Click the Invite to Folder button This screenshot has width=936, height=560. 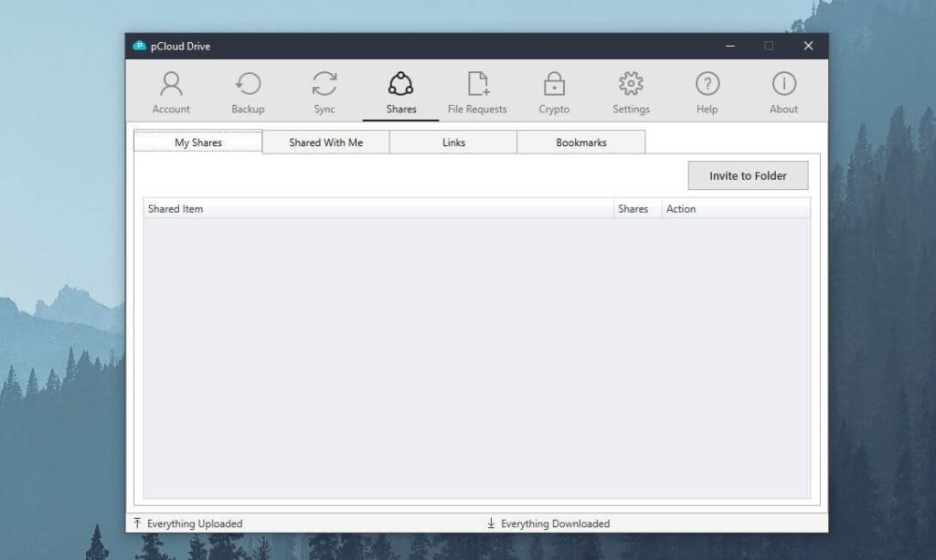[748, 176]
